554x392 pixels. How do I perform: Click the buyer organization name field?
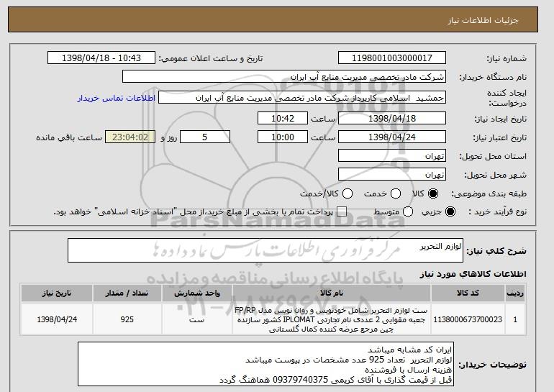coord(284,77)
